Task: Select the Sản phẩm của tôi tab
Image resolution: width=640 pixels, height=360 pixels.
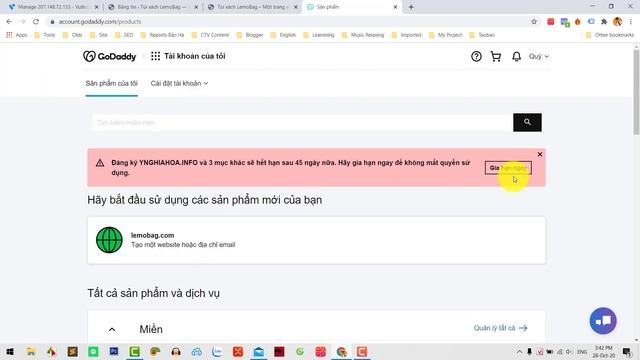Action: click(x=111, y=83)
